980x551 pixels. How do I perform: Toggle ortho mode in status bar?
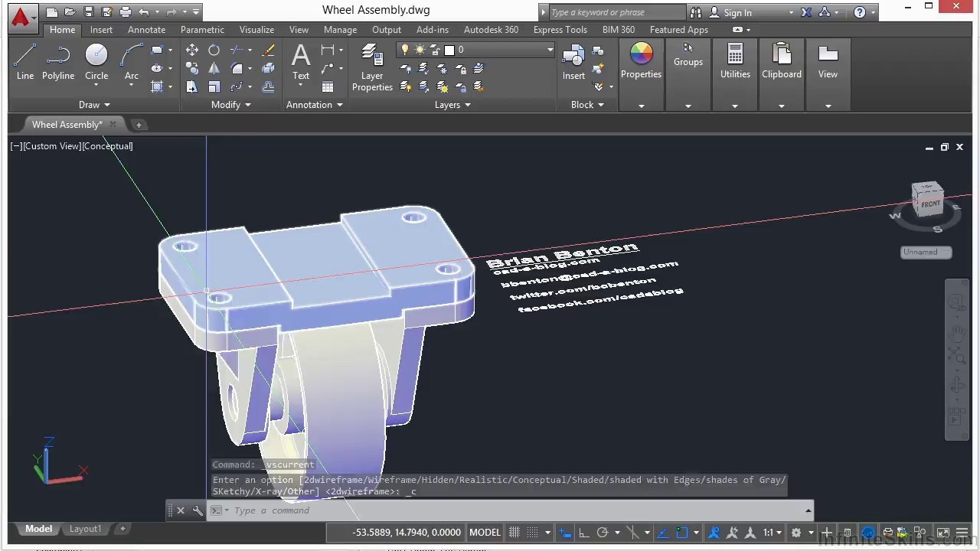point(583,533)
